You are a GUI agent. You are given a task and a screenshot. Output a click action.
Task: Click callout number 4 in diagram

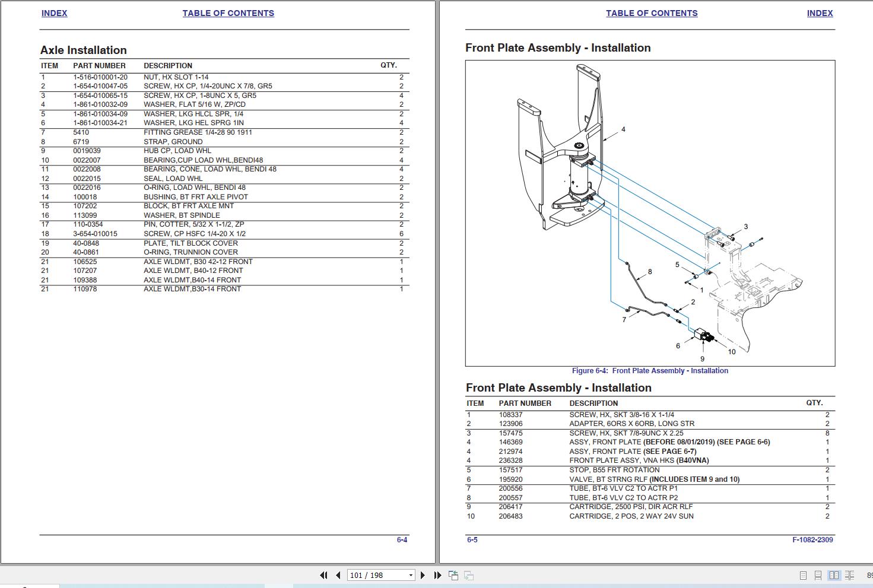click(623, 129)
